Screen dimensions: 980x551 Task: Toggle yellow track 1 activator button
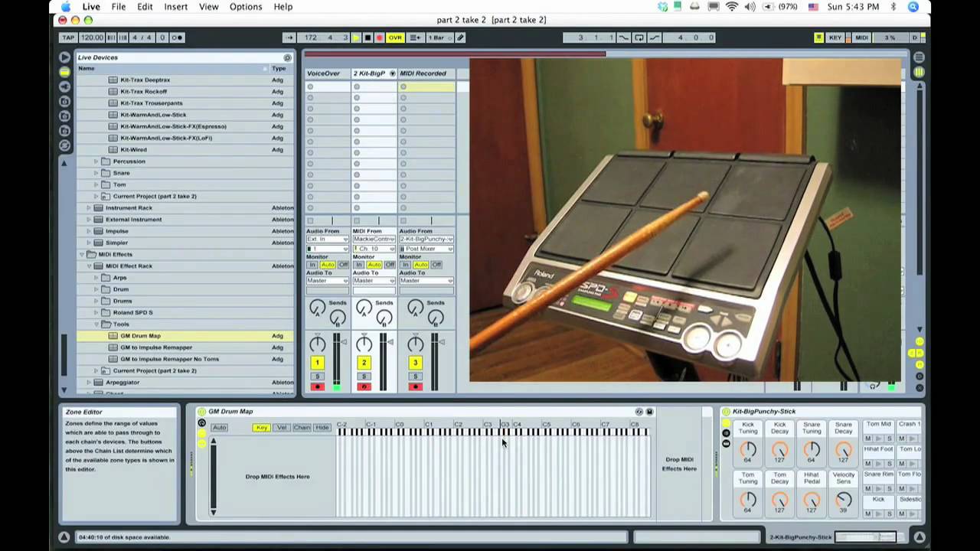[317, 363]
